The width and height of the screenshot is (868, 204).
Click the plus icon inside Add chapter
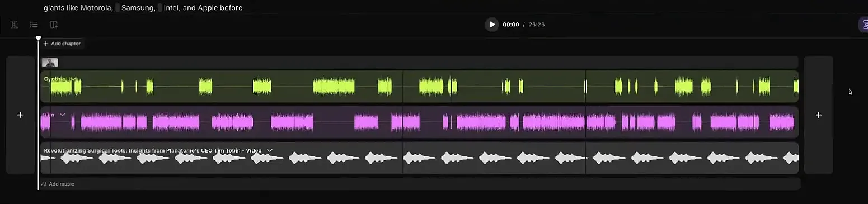click(x=46, y=44)
